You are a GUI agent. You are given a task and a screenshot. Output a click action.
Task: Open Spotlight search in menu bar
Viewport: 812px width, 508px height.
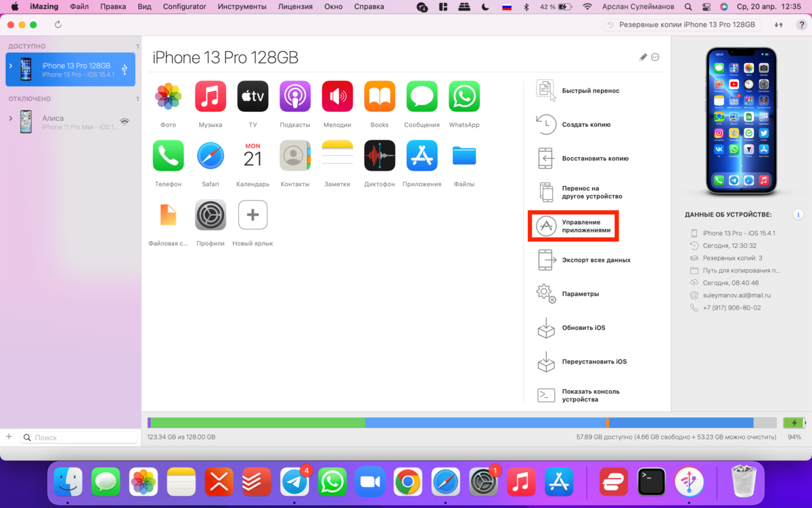coord(688,7)
